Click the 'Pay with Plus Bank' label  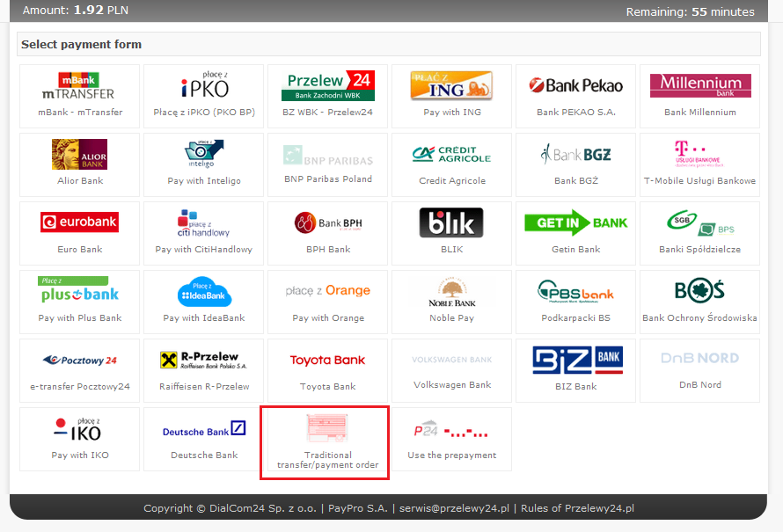pyautogui.click(x=80, y=318)
